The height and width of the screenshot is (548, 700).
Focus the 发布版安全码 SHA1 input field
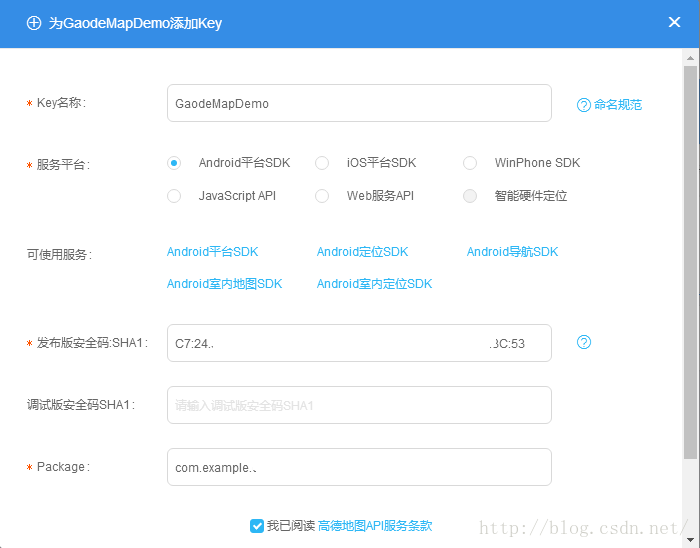click(x=359, y=343)
